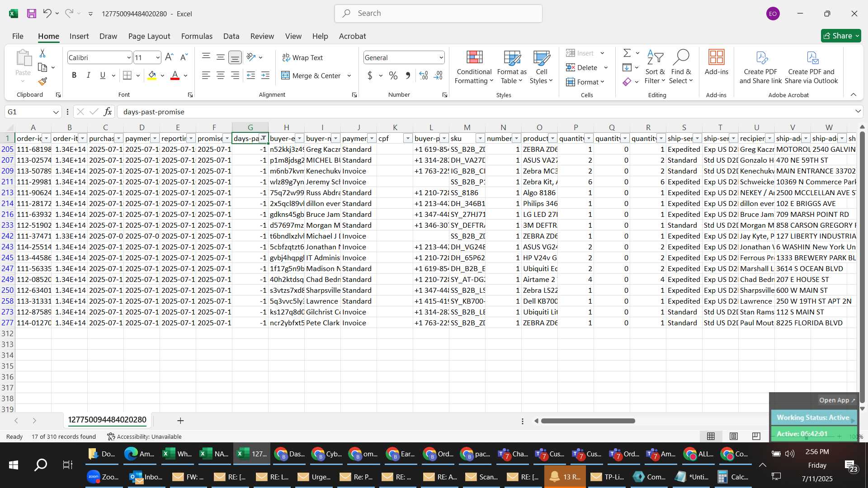Viewport: 868px width, 488px height.
Task: Open filter dropdown on days-past-promise column G
Action: 263,138
